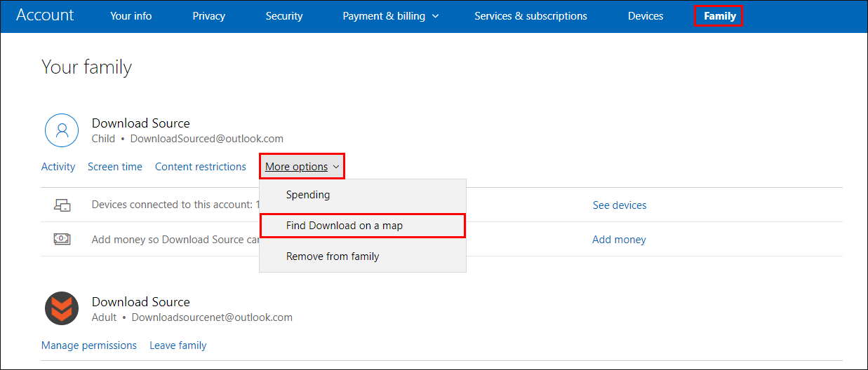Open Screen time settings
The width and height of the screenshot is (868, 370).
pyautogui.click(x=115, y=167)
